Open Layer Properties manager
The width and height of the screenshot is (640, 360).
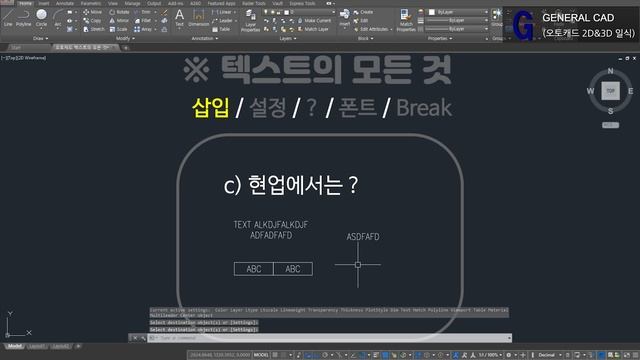click(x=250, y=21)
